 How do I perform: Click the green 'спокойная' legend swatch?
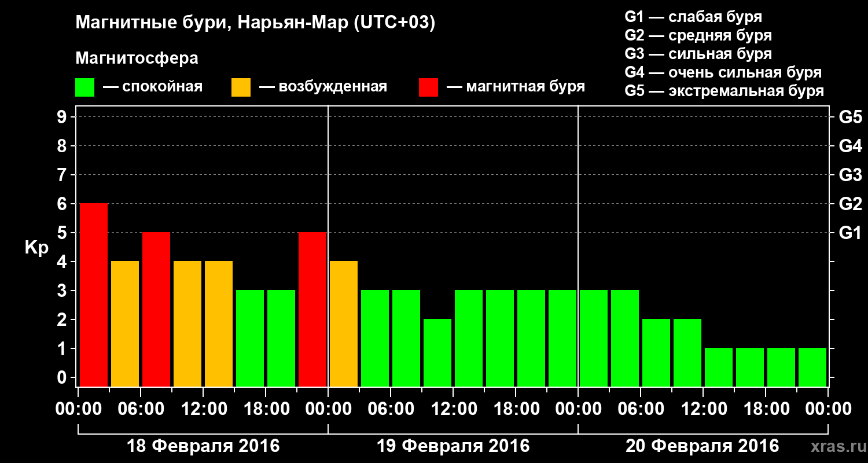click(x=85, y=87)
